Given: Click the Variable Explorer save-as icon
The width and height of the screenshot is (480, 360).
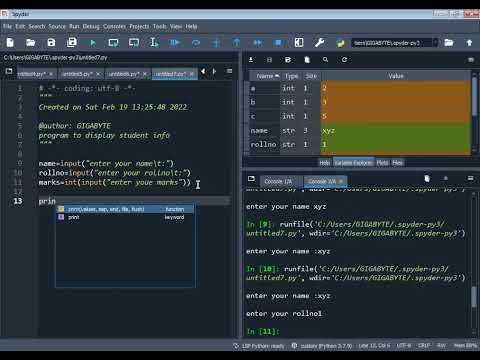Looking at the screenshot, I should point(288,60).
